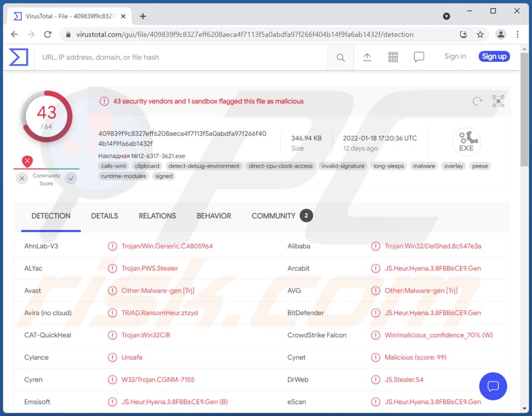This screenshot has width=532, height=416.
Task: Click the community score downvote X
Action: pos(22,178)
